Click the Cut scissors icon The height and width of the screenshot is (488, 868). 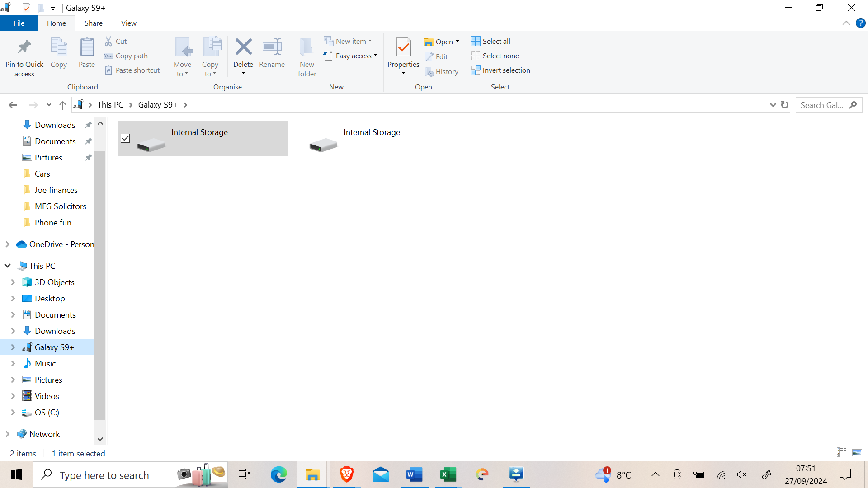click(x=108, y=41)
